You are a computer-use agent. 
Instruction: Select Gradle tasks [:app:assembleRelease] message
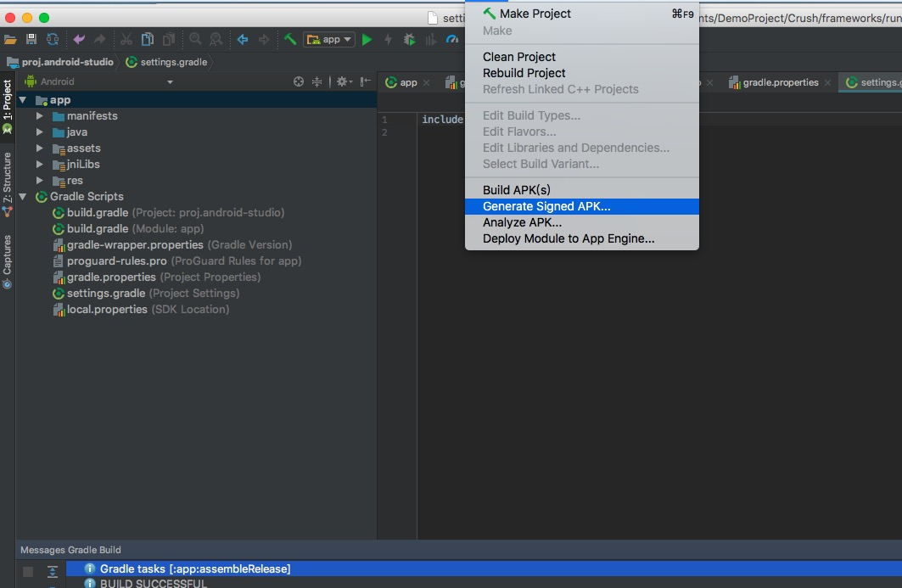tap(484, 569)
